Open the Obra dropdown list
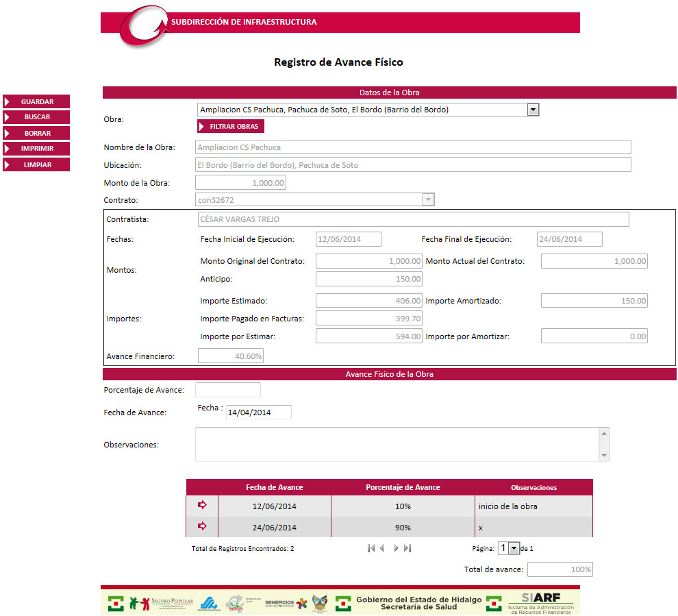678x616 pixels. coord(533,110)
